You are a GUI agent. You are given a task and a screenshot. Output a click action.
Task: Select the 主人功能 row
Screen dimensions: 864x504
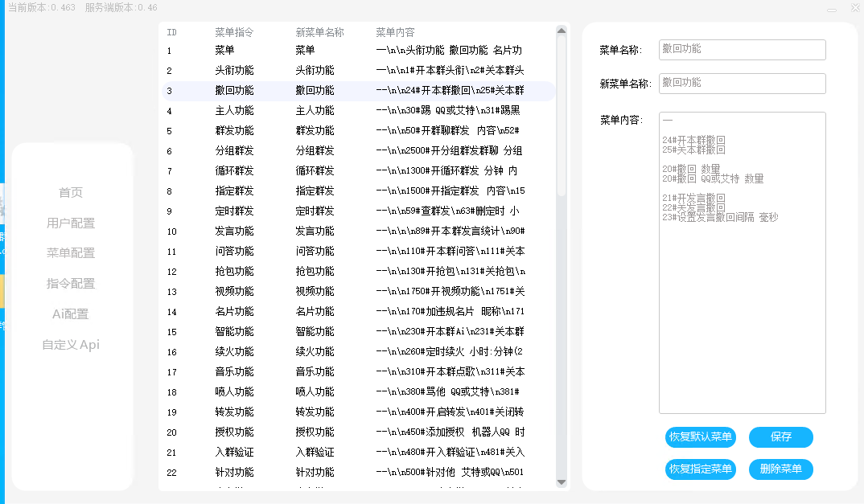(358, 111)
